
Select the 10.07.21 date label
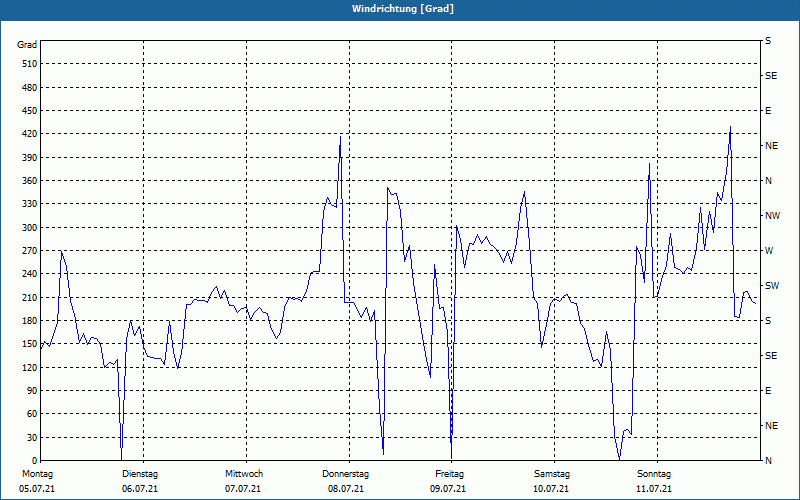551,489
